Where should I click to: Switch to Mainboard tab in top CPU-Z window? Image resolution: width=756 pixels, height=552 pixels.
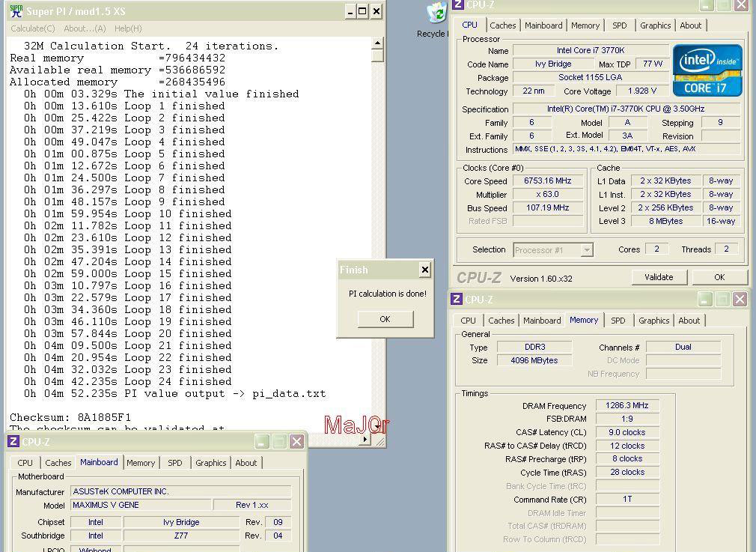(x=543, y=25)
